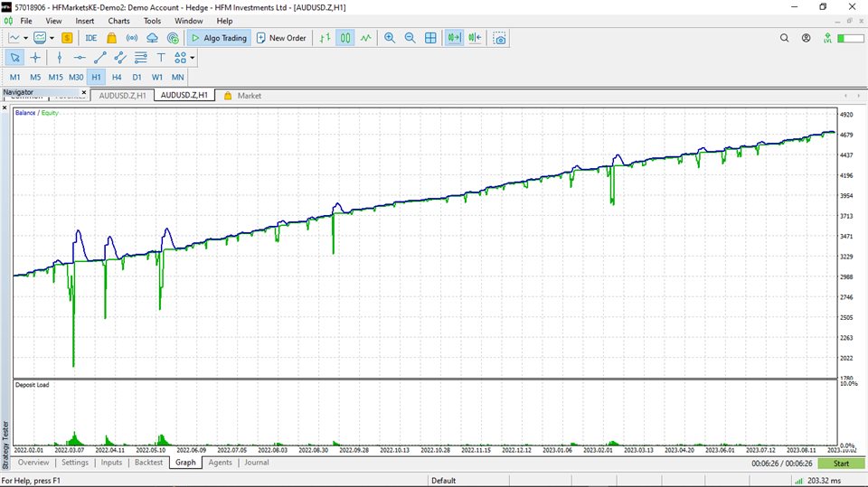
Task: Zoom in the chart
Action: 390,38
